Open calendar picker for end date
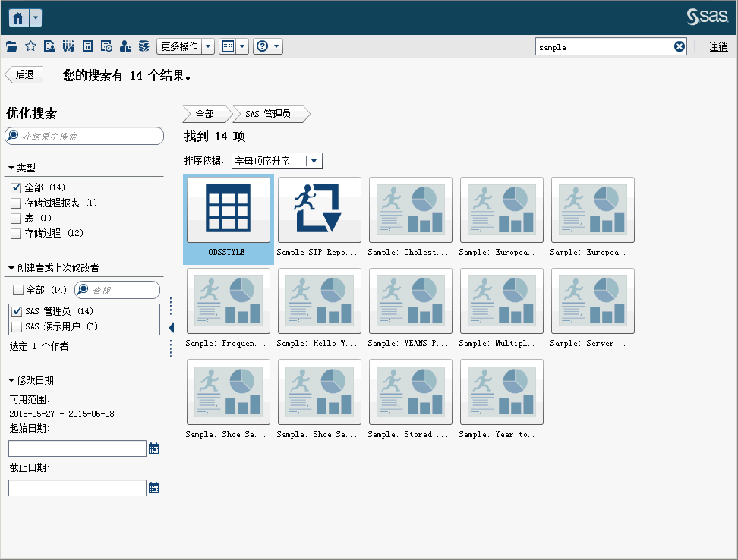 click(154, 488)
